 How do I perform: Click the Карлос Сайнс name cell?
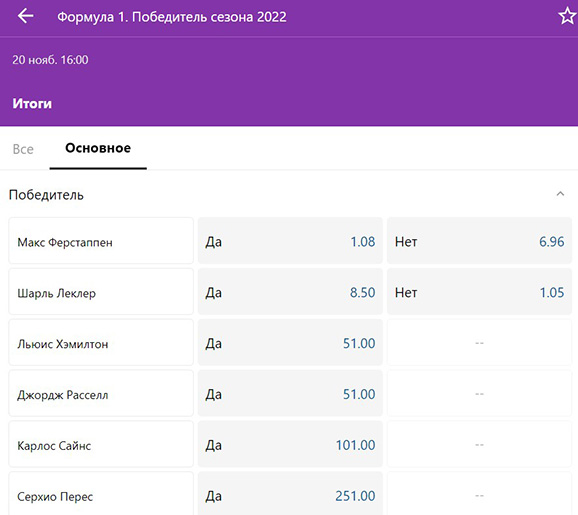101,444
